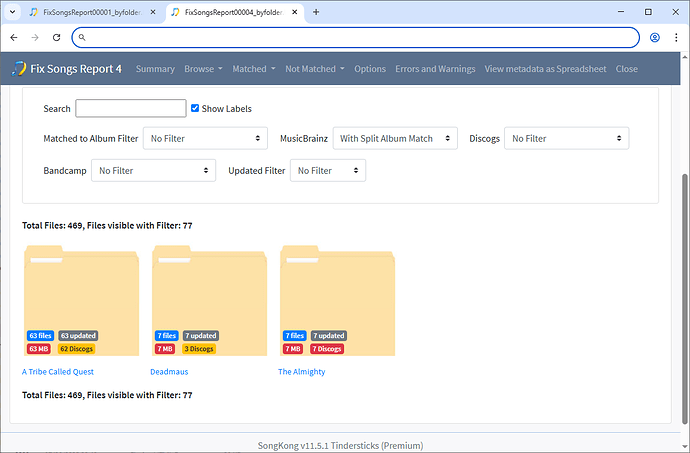Viewport: 690px width, 453px height.
Task: Click the search icon in address bar
Action: pos(82,37)
